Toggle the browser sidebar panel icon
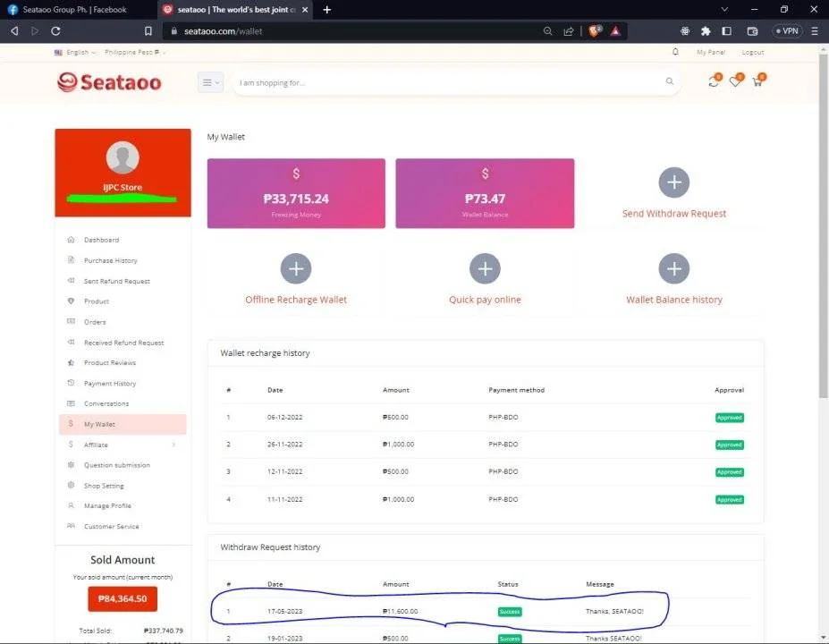 (x=726, y=31)
